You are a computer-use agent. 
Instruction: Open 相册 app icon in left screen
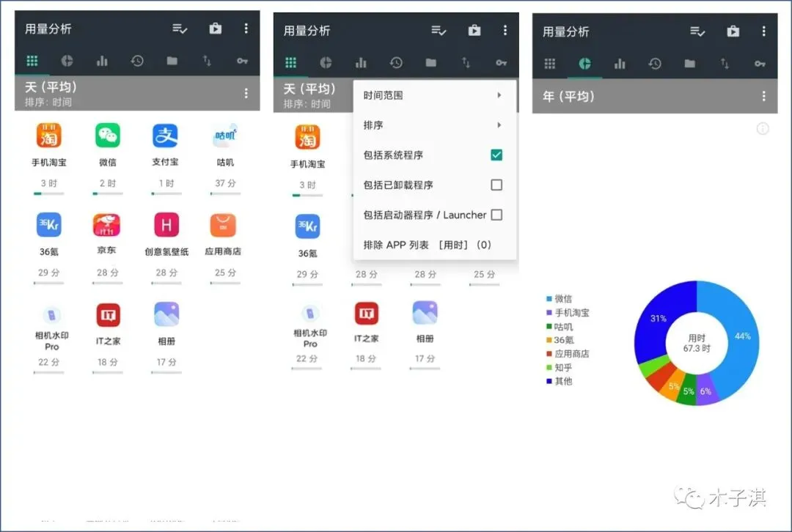pos(166,314)
